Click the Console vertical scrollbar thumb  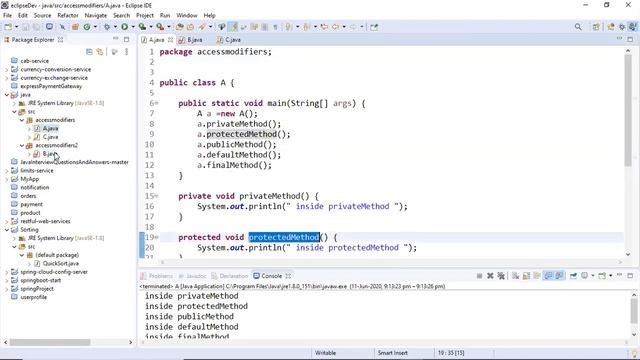point(633,311)
